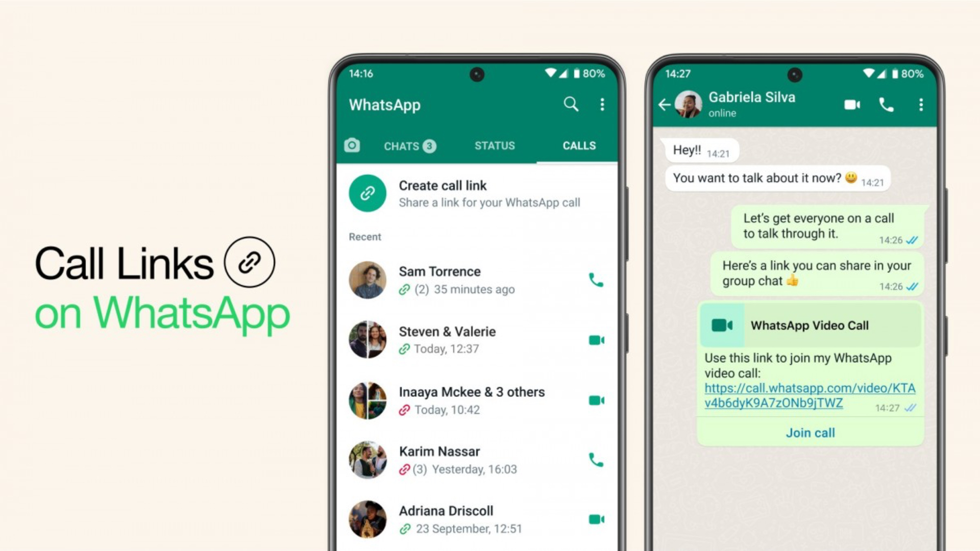Tap the back arrow icon in Gabriela Silva chat

(666, 105)
